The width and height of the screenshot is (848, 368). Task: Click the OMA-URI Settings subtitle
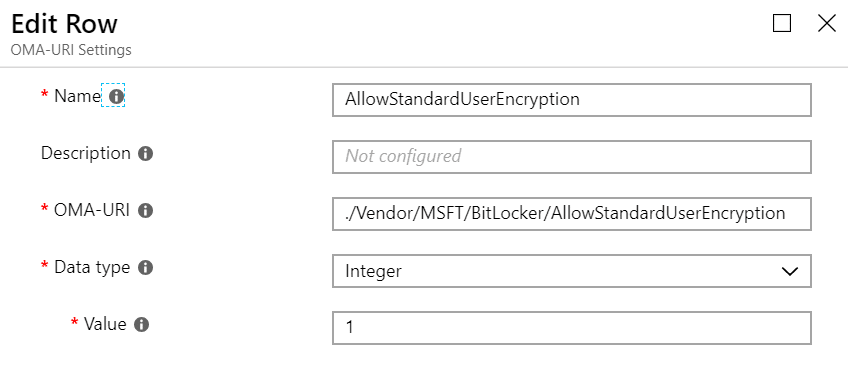coord(71,50)
